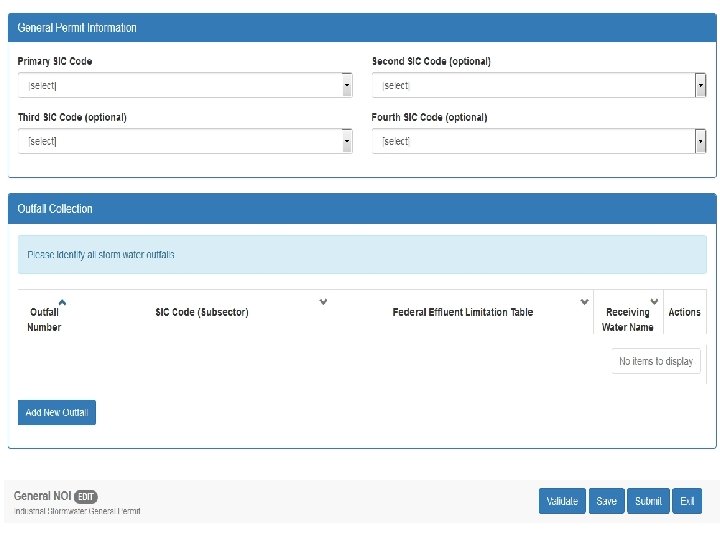Expand Fourth SIC Code dropdown
The height and width of the screenshot is (540, 720).
click(539, 141)
